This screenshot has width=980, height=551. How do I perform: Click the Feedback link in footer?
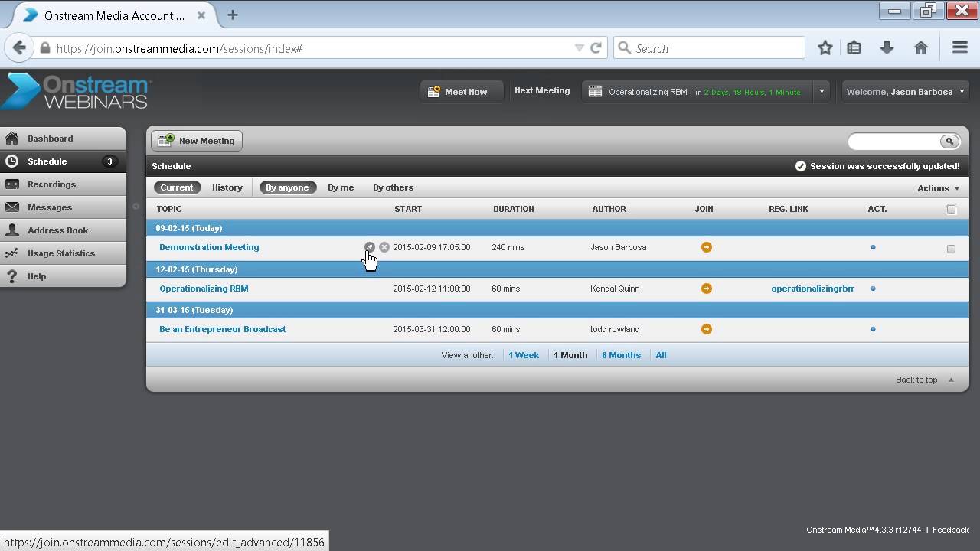point(950,530)
